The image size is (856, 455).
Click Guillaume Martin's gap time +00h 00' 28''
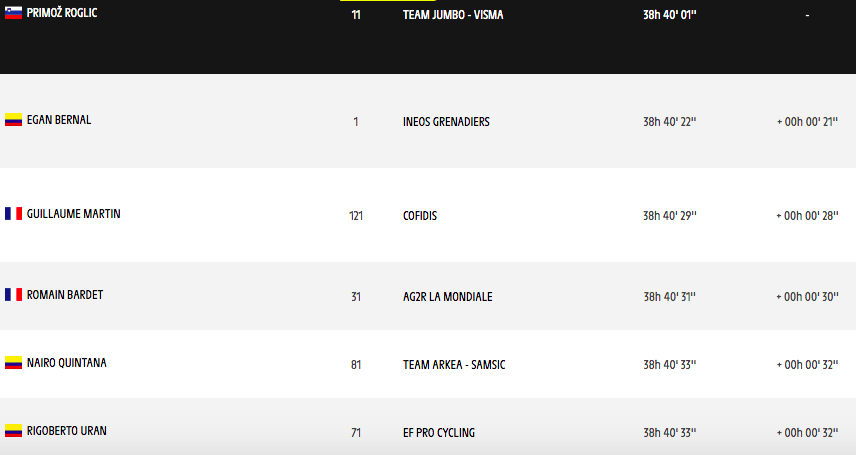coord(806,216)
